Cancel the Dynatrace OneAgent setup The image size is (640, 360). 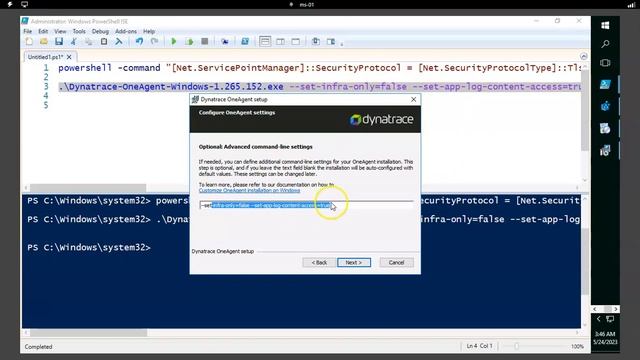tap(396, 262)
